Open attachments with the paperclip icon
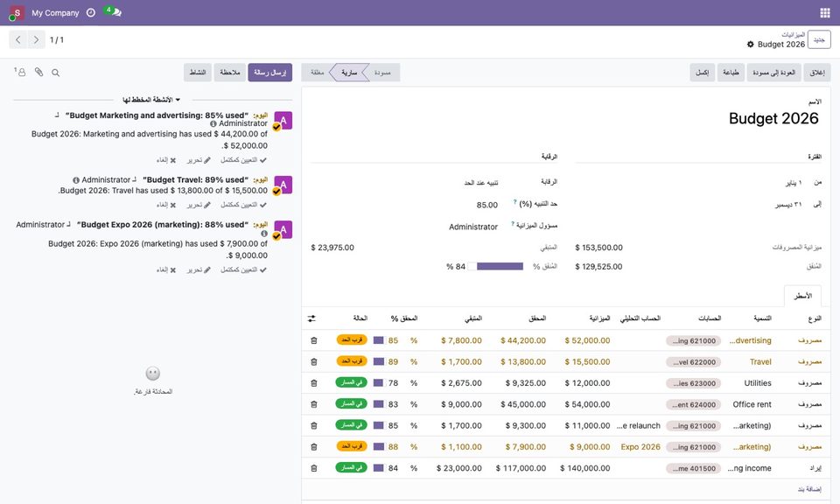 pos(38,72)
